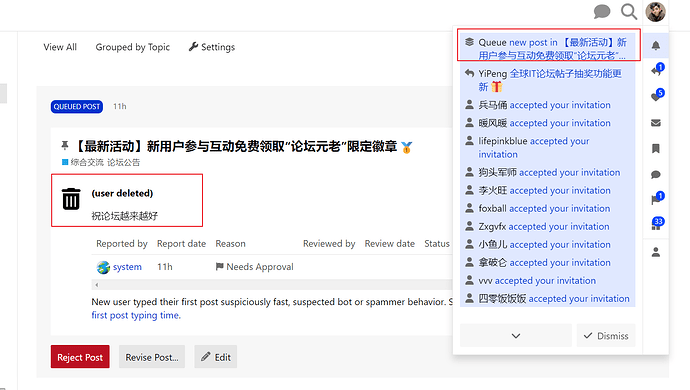Open the system reporter profile link
The image size is (690, 390).
(127, 267)
